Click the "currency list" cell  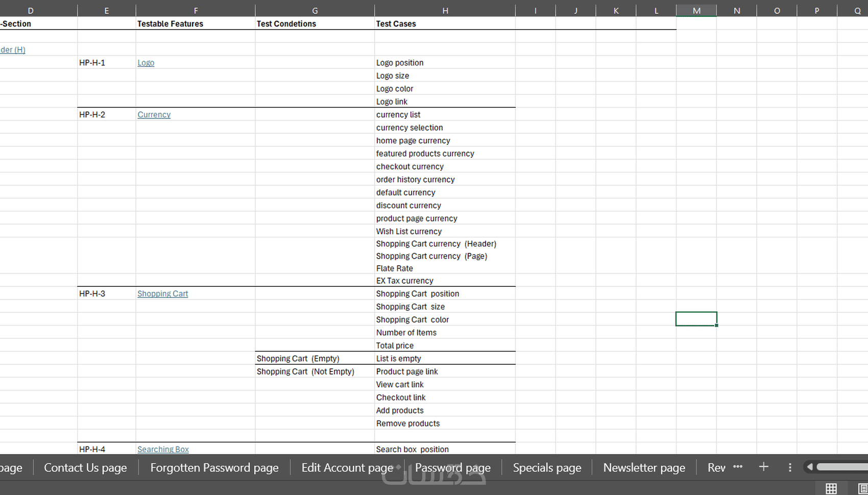click(445, 115)
